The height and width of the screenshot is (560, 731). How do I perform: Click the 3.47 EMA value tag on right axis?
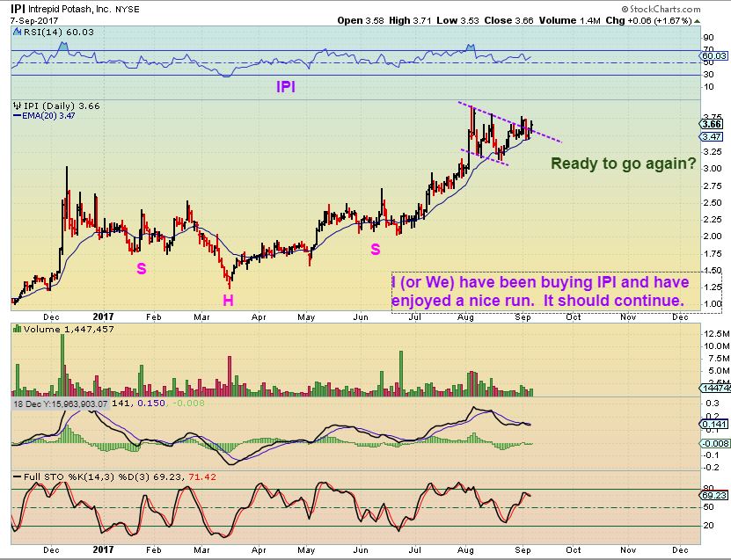712,136
